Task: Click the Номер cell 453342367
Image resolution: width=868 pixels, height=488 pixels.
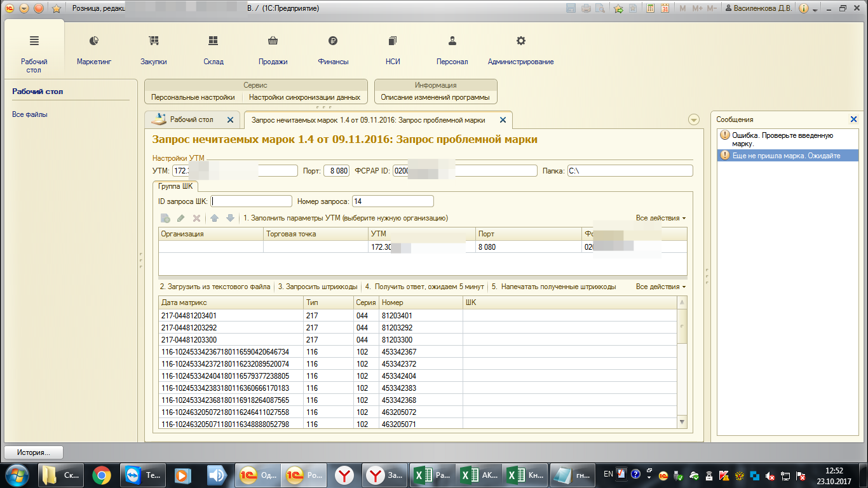Action: point(421,351)
